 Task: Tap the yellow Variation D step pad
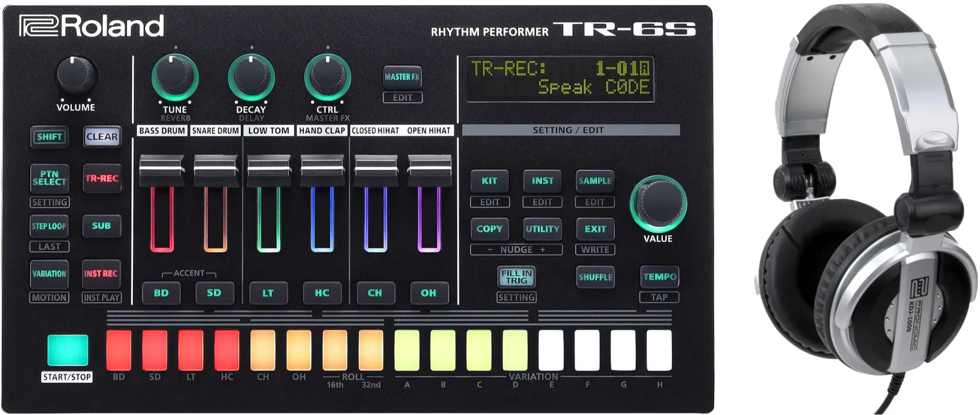[515, 351]
